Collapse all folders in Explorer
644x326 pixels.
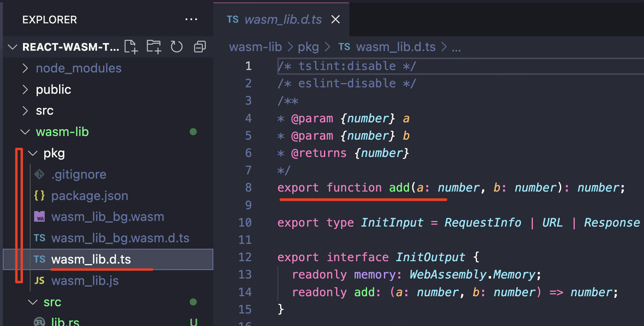coord(200,47)
